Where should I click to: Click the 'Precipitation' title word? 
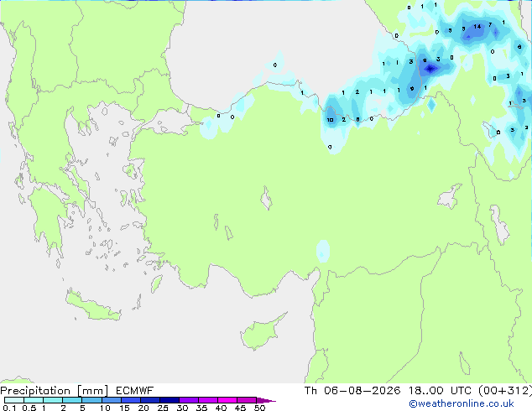[x=35, y=391]
